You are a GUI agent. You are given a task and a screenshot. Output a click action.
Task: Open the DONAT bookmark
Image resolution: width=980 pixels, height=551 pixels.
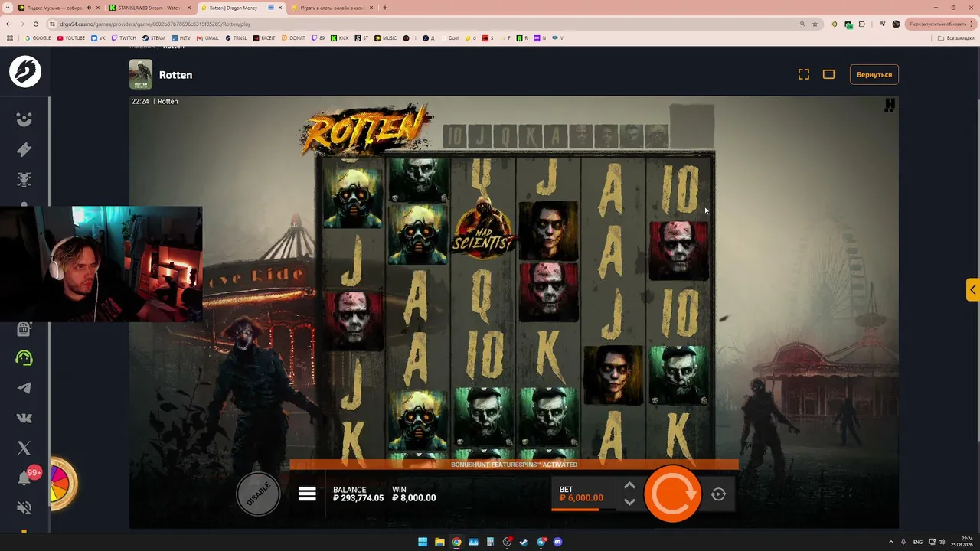tap(293, 37)
